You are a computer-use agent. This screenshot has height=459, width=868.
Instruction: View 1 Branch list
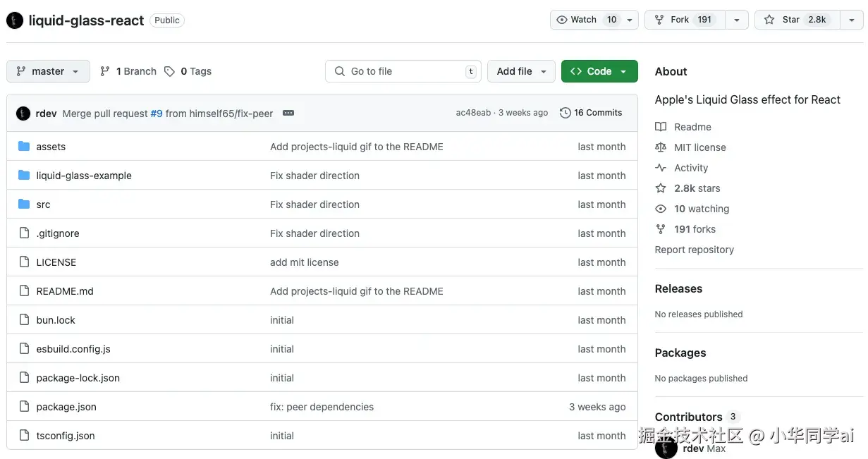(128, 71)
